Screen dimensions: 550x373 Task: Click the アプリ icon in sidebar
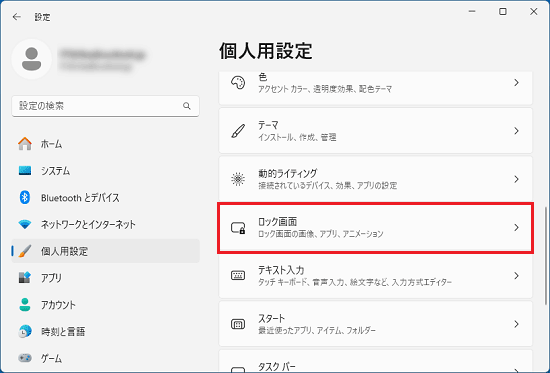25,278
